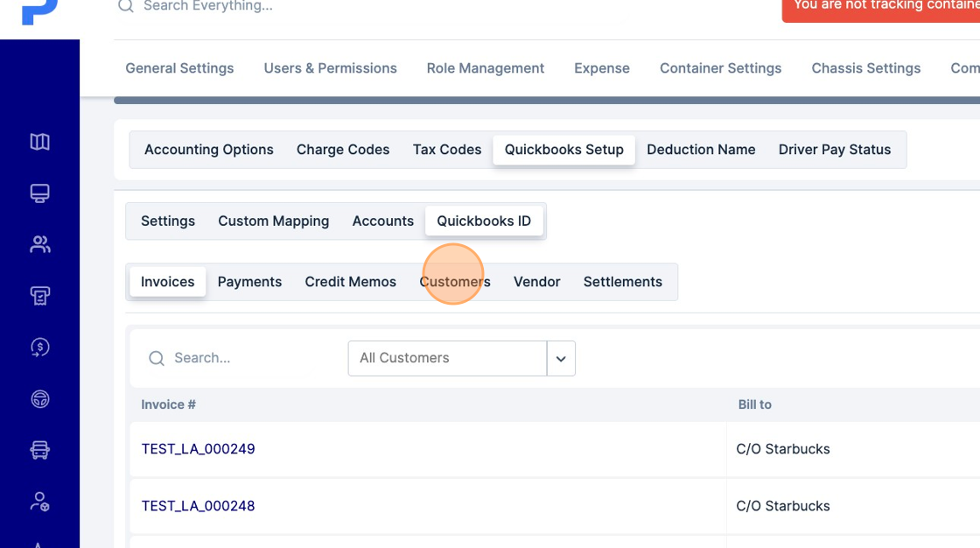Open the dollar circle sidebar icon
The height and width of the screenshot is (548, 980).
(x=40, y=348)
